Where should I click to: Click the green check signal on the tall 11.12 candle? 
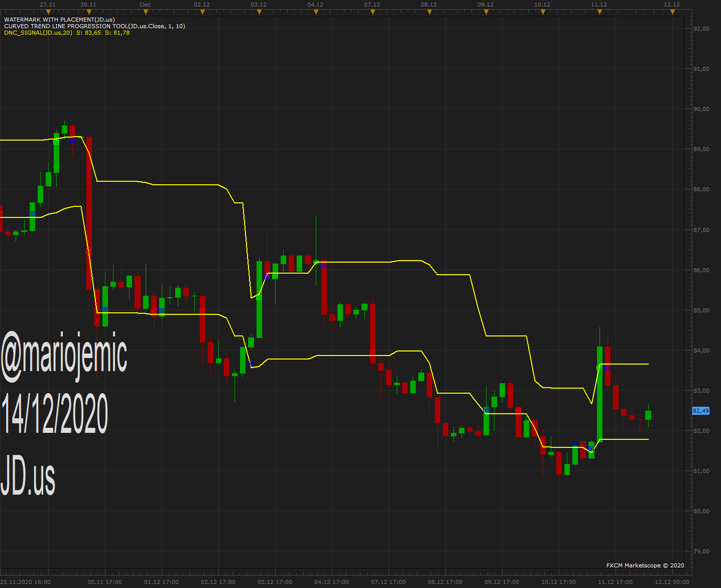pos(599,368)
